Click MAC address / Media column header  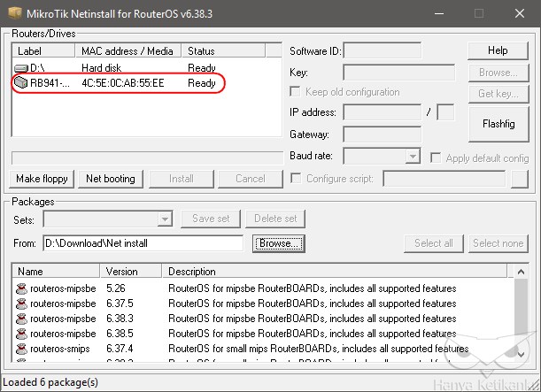128,50
